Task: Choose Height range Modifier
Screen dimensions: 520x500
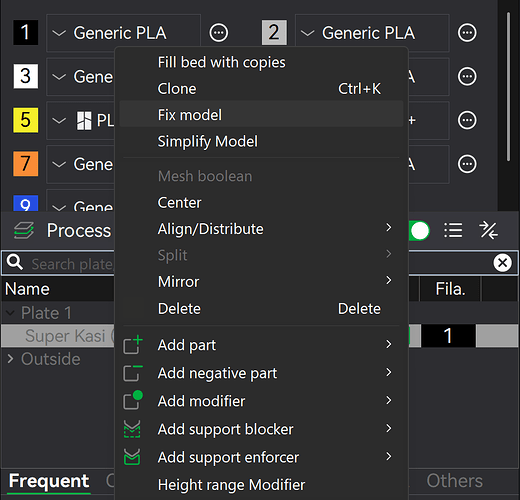Action: click(261, 485)
